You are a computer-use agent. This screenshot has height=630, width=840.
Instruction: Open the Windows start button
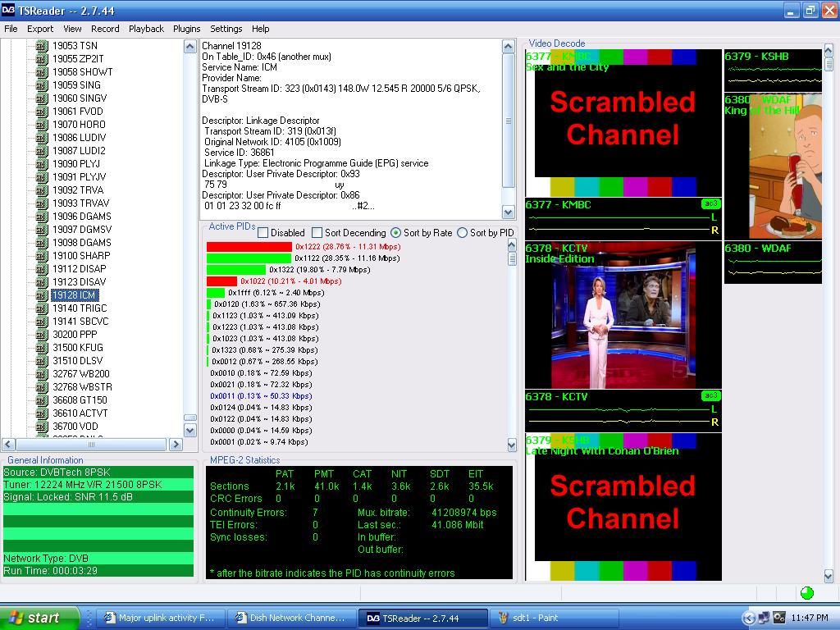click(x=39, y=619)
